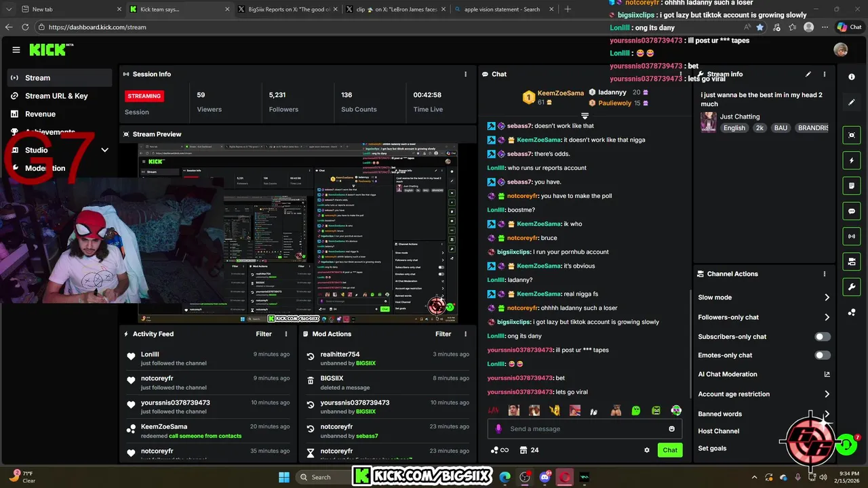Image resolution: width=868 pixels, height=488 pixels.
Task: Open Mod Actions Filter dropdown
Action: (443, 333)
